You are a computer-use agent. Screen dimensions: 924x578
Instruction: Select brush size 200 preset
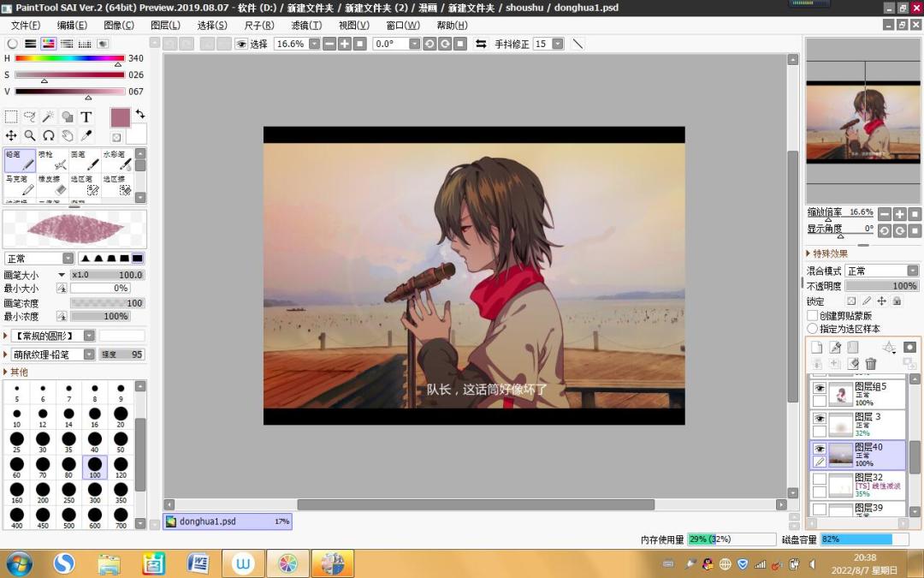pyautogui.click(x=43, y=492)
